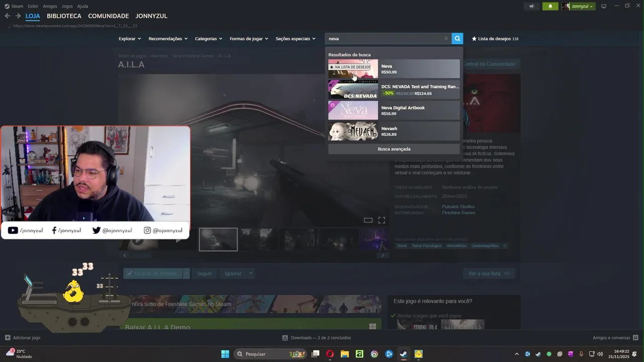This screenshot has width=644, height=362.
Task: Open the Amigos menu
Action: point(50,6)
